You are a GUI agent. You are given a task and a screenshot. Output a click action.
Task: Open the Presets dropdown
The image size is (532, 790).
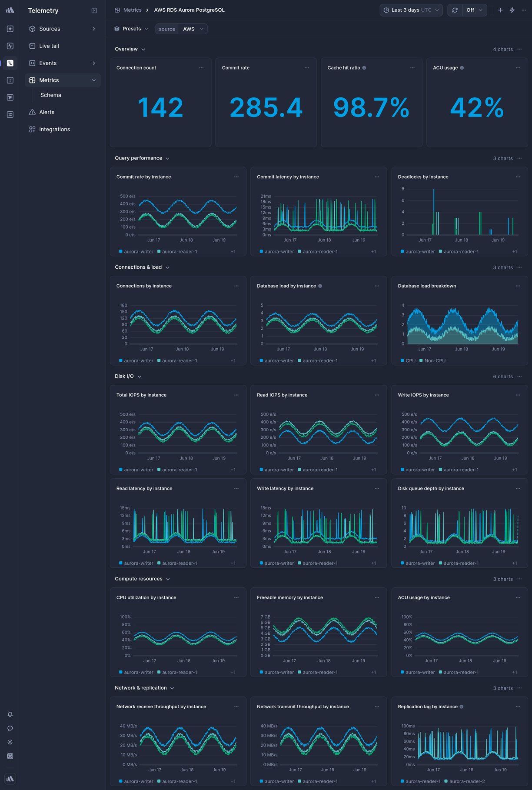pyautogui.click(x=131, y=29)
